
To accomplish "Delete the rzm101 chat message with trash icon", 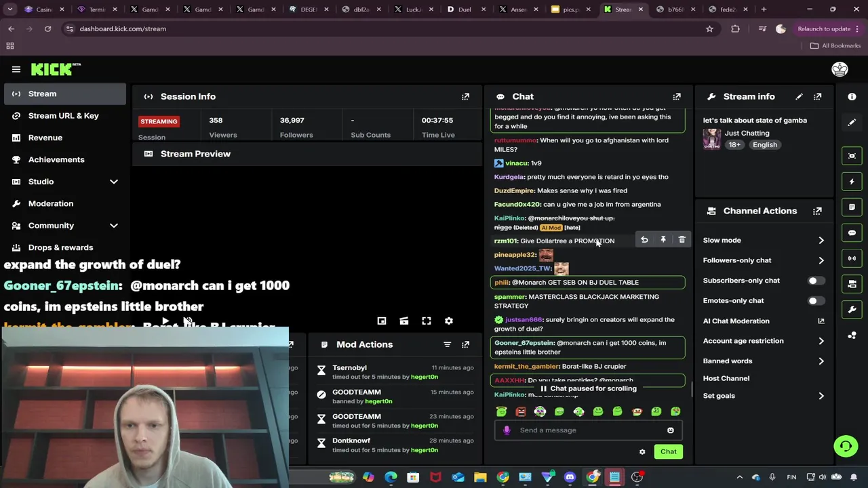I will coord(682,240).
